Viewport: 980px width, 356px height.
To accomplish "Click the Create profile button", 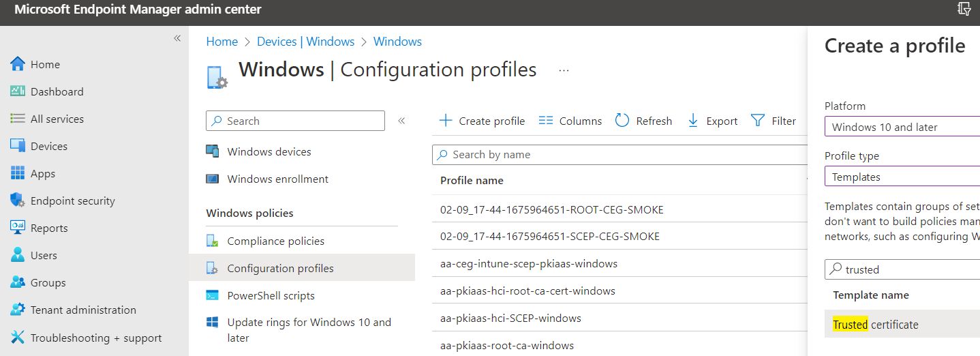I will coord(482,121).
